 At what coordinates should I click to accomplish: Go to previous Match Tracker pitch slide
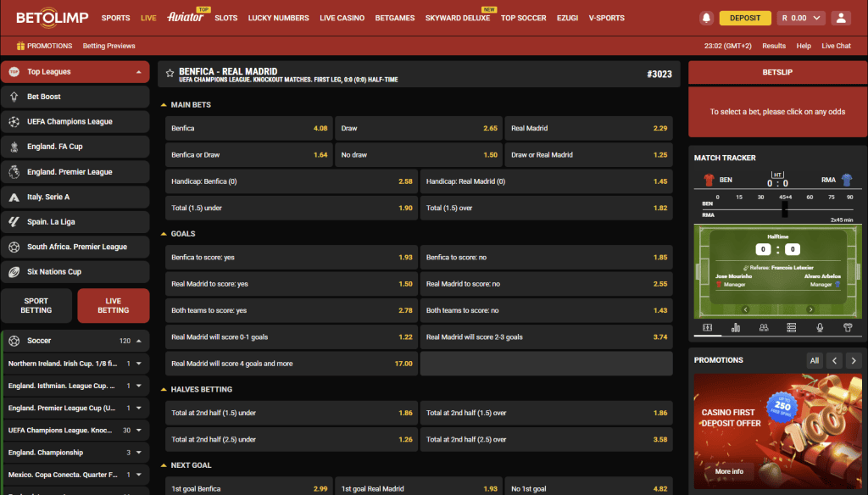[x=745, y=309]
